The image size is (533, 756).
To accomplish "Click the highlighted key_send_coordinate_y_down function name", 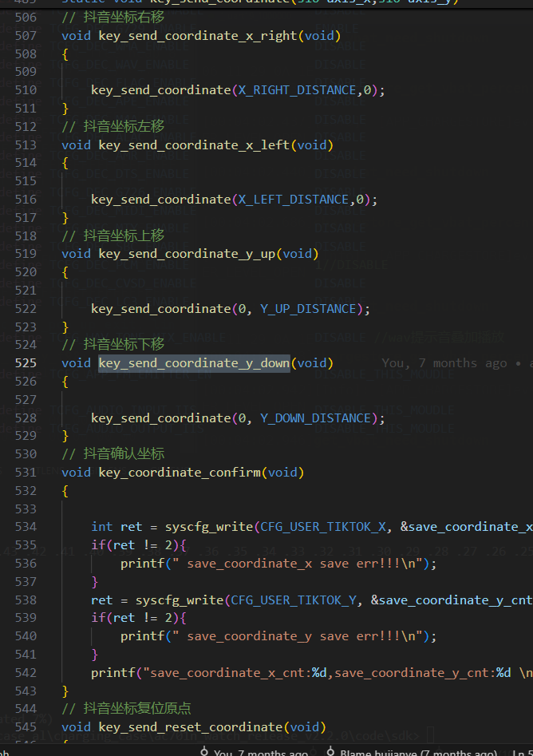I will [194, 363].
